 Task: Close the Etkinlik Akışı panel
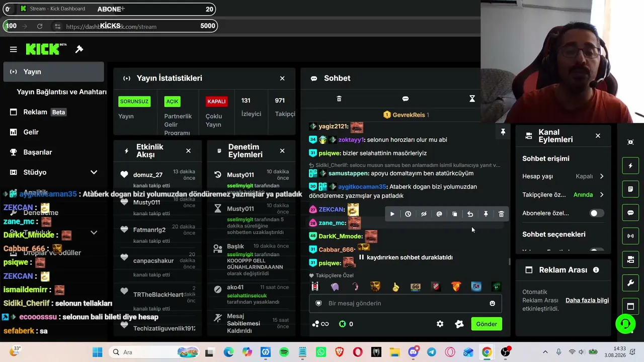(188, 151)
